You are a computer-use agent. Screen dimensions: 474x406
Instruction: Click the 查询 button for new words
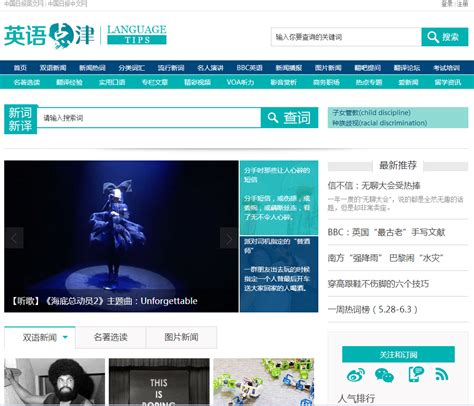pyautogui.click(x=289, y=118)
